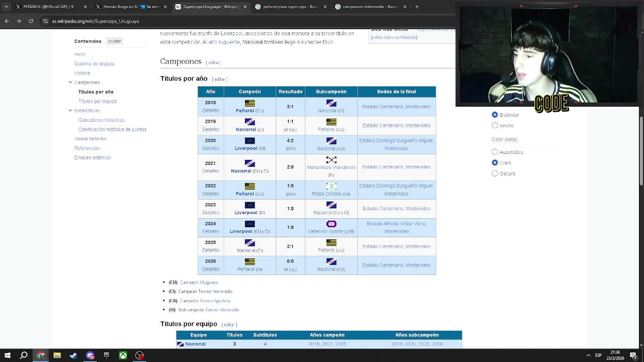
Task: Click the Peñarol flag in 2018 row
Action: point(250,103)
